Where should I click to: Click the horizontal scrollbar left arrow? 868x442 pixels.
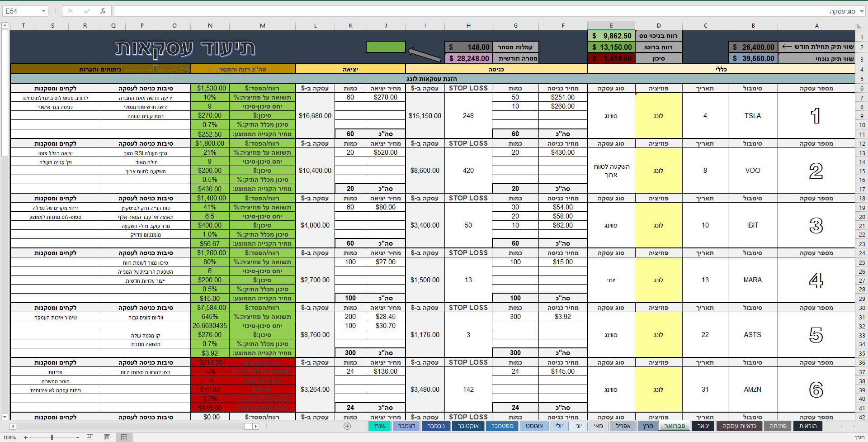pyautogui.click(x=13, y=426)
